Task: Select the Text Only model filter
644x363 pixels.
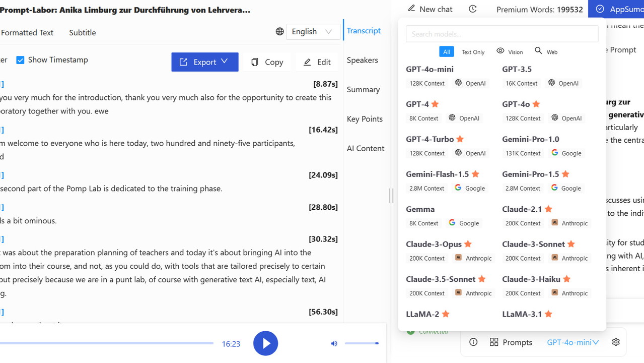Action: (473, 52)
